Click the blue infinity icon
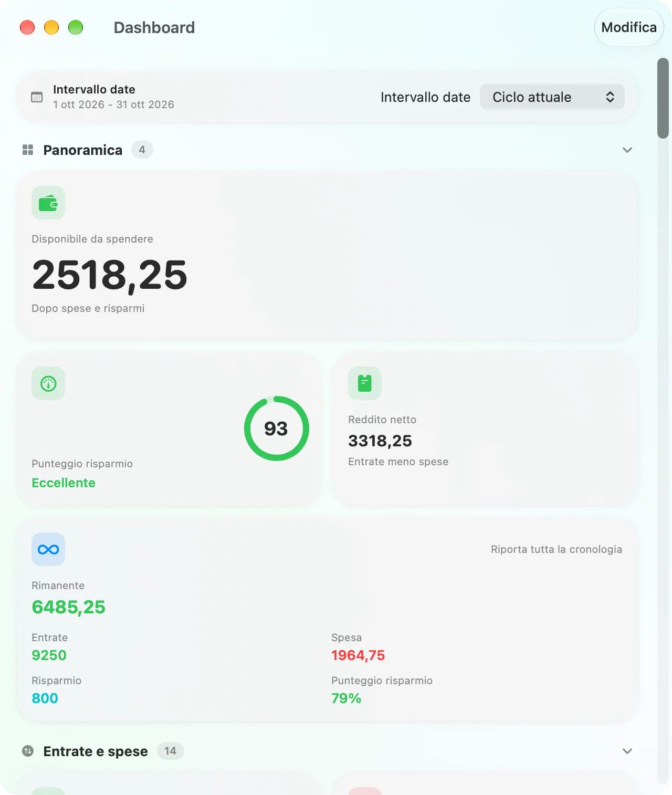Viewport: 672px width, 795px height. coord(48,549)
